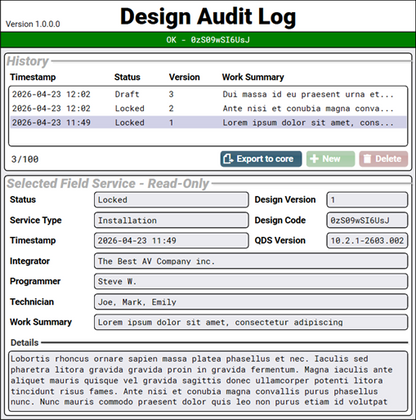Click 'Dui massa id eu praesent' summary

pyautogui.click(x=308, y=94)
